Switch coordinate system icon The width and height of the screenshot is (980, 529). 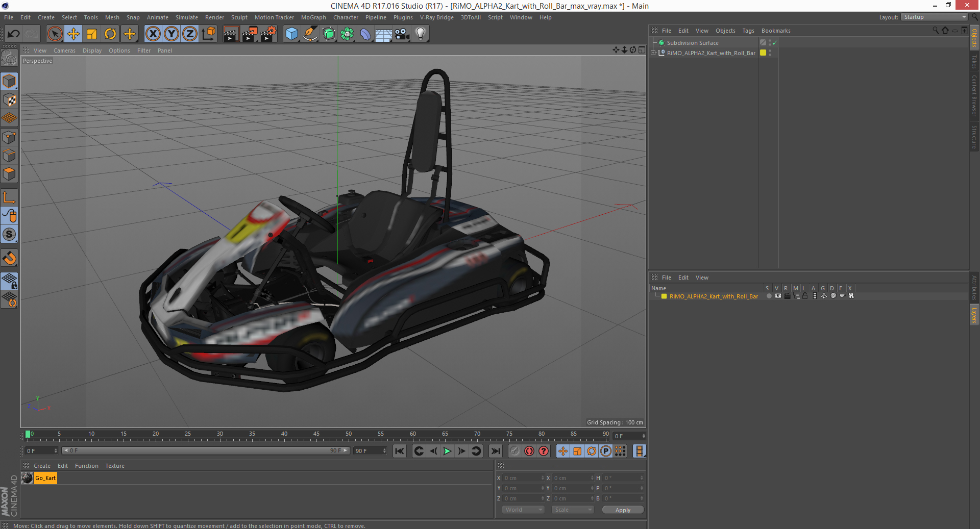[x=209, y=34]
